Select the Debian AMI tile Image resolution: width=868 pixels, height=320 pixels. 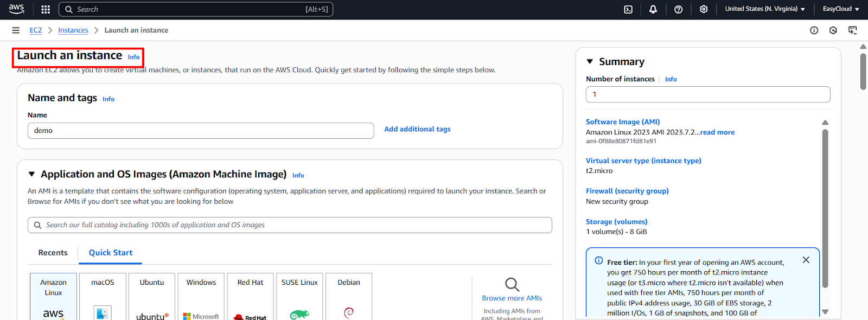click(x=349, y=297)
